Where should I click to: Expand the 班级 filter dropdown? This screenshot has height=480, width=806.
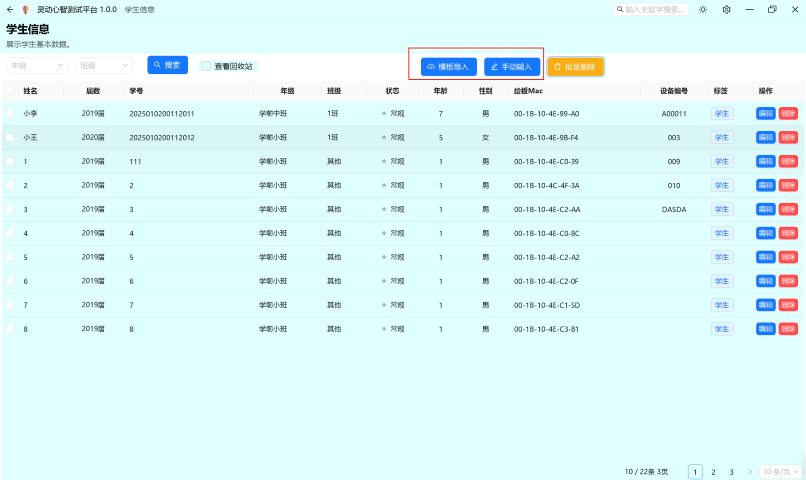tap(104, 65)
